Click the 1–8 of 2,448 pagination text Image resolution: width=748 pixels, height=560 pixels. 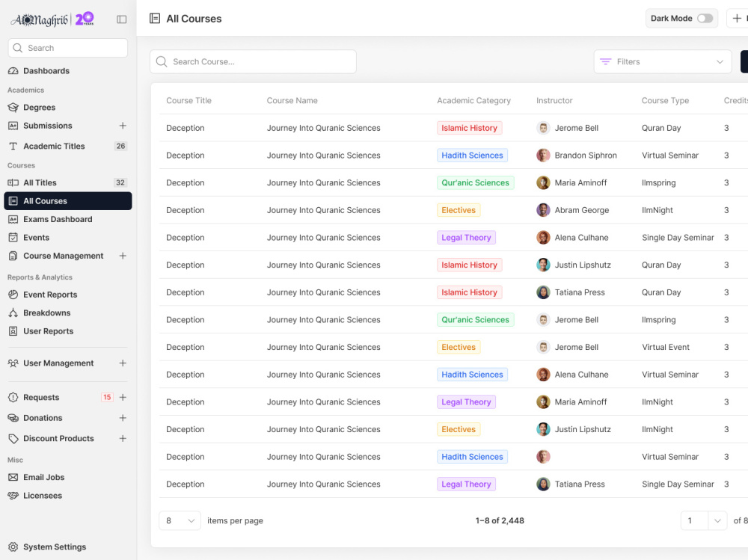(x=500, y=520)
